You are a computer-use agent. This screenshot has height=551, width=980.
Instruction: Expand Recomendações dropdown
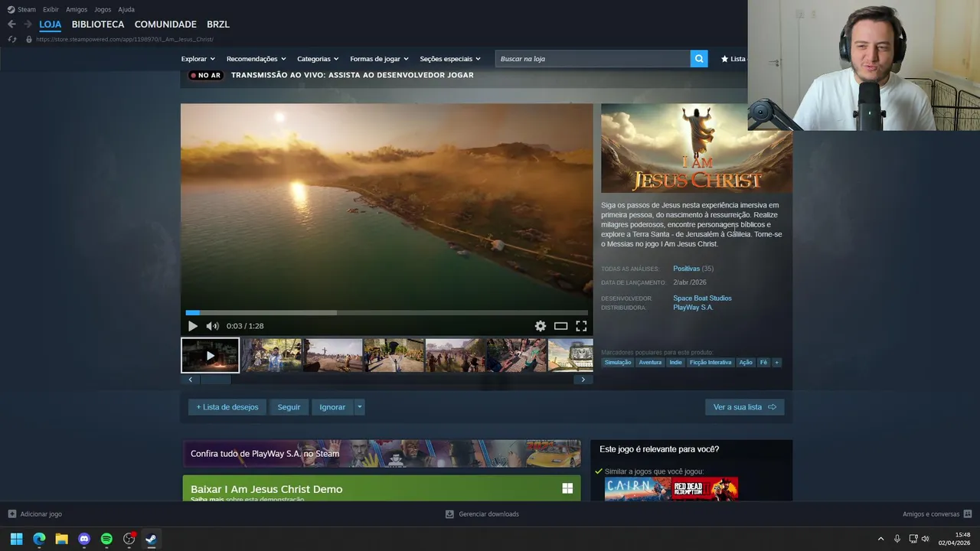pos(256,59)
